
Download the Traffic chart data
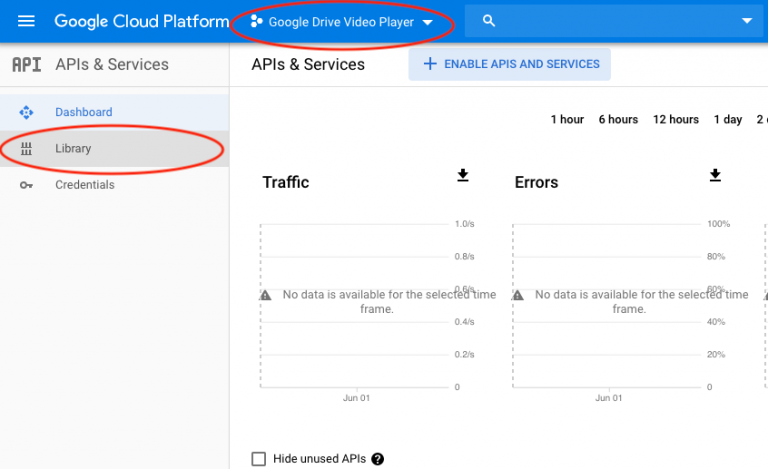463,176
